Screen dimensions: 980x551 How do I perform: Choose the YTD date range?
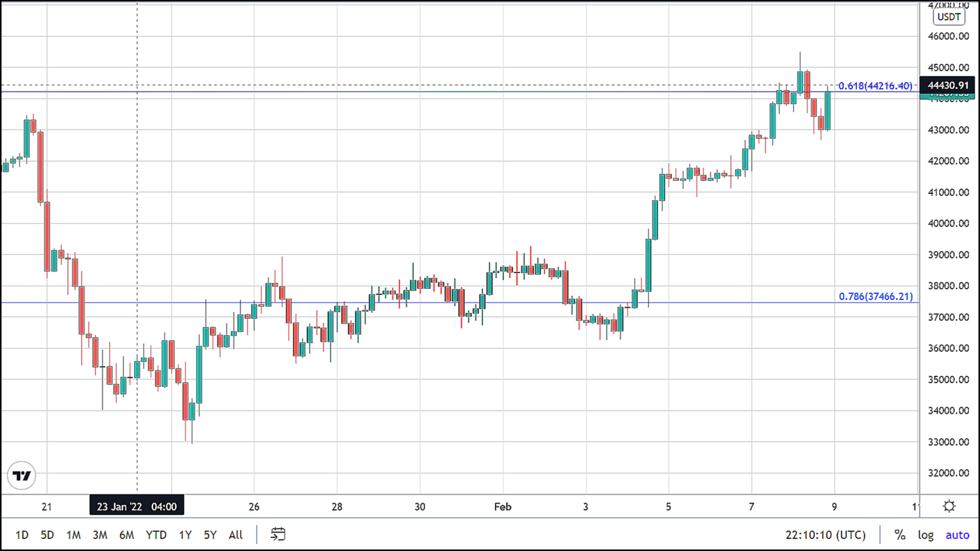click(x=156, y=535)
